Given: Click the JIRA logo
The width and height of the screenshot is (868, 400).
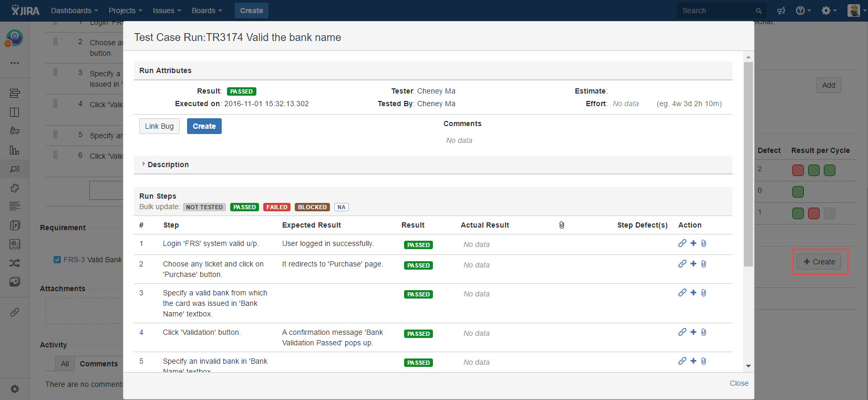Looking at the screenshot, I should click(25, 10).
